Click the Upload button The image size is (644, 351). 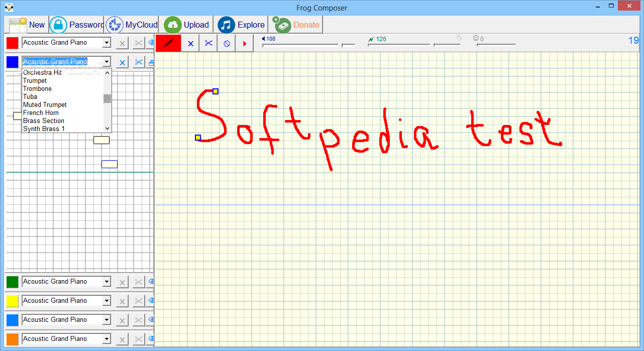tap(186, 25)
